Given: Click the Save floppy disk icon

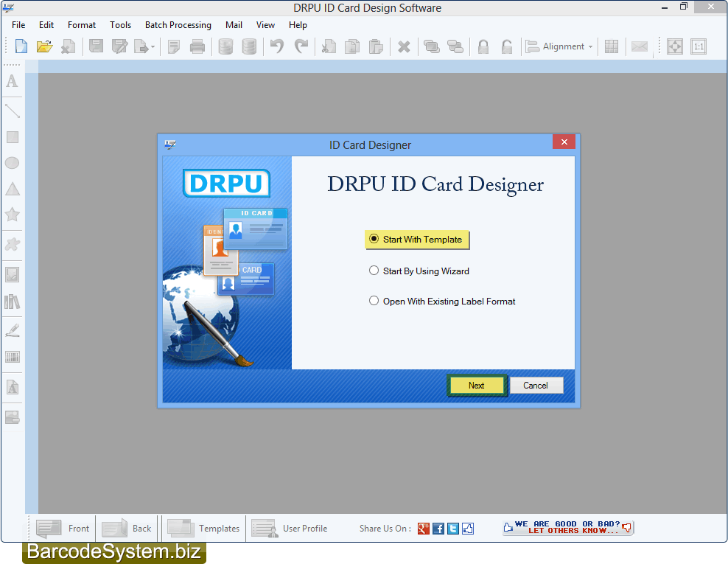Looking at the screenshot, I should tap(96, 46).
